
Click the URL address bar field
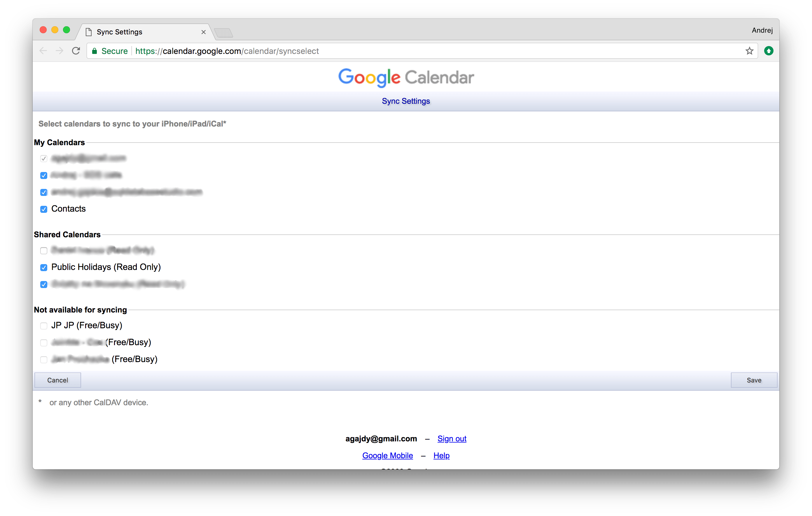405,51
